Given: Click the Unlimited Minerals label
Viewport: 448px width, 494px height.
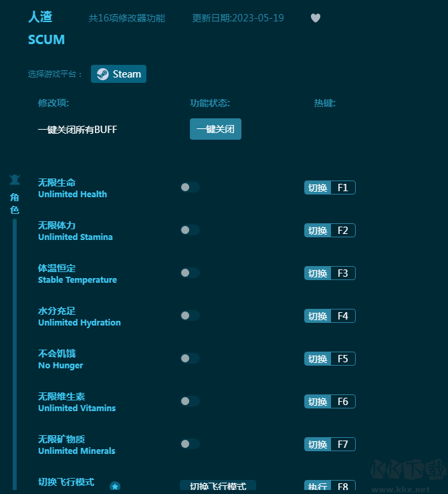Looking at the screenshot, I should [x=76, y=451].
